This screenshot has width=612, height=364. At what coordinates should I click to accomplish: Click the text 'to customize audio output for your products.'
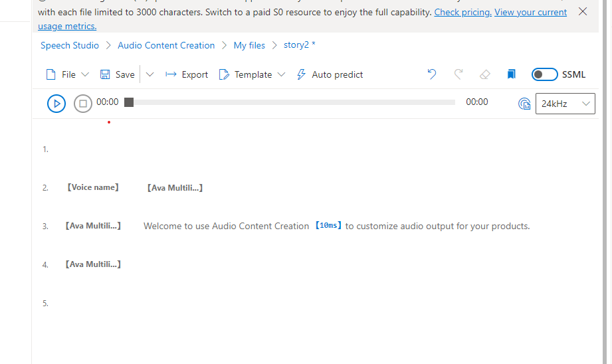tap(437, 227)
